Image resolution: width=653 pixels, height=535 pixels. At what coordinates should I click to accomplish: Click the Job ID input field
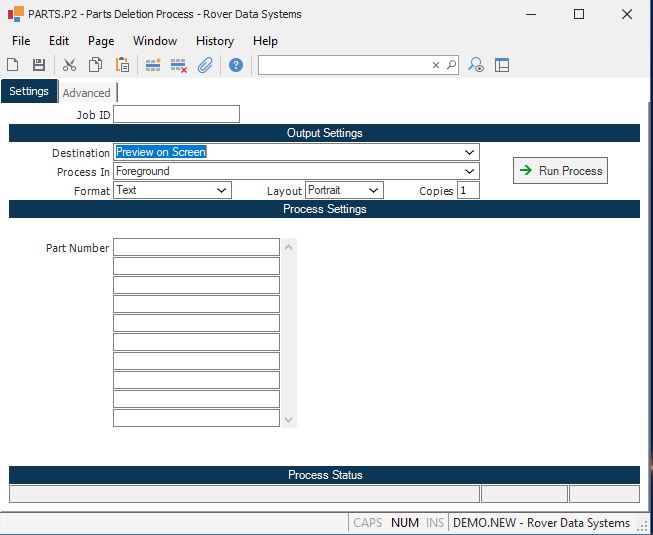pos(176,114)
